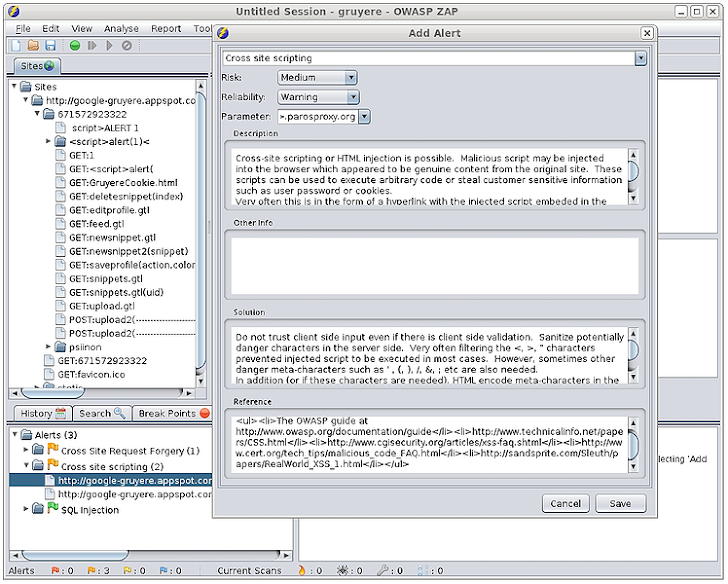The height and width of the screenshot is (584, 728).
Task: Open the Report menu
Action: coord(166,29)
